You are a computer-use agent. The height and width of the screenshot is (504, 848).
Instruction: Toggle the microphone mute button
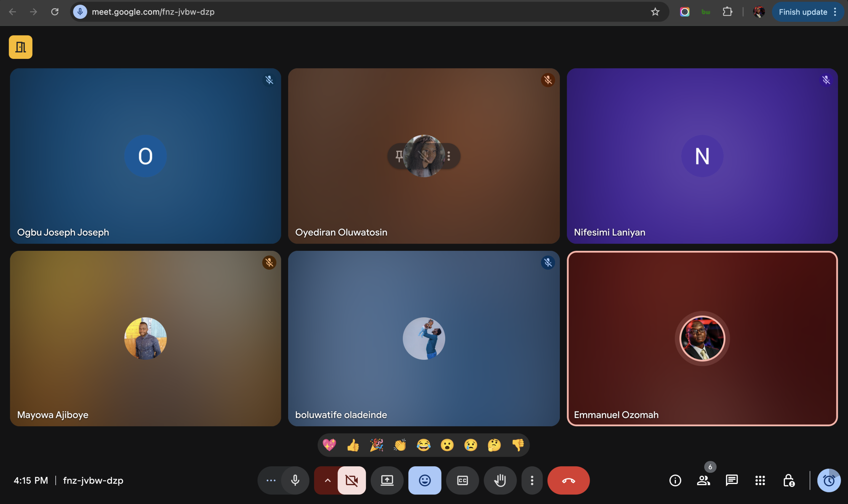295,480
